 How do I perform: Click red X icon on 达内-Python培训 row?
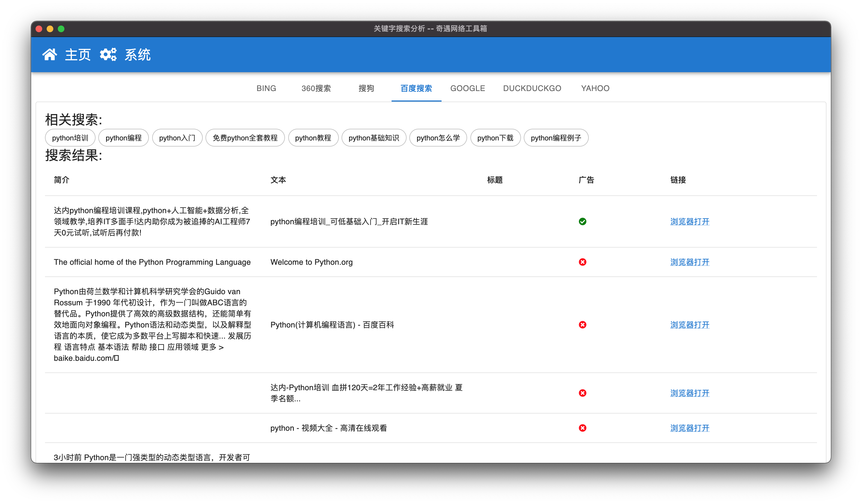click(582, 393)
